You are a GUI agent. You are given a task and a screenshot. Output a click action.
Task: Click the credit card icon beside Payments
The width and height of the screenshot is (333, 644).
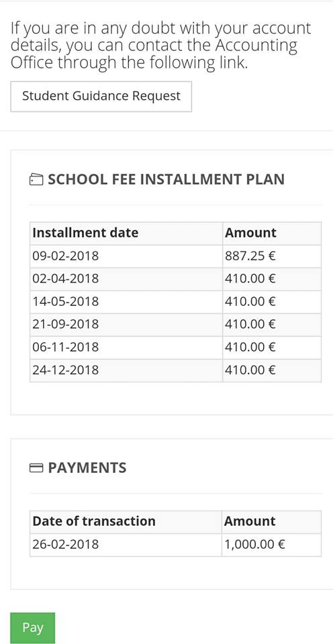coord(36,468)
